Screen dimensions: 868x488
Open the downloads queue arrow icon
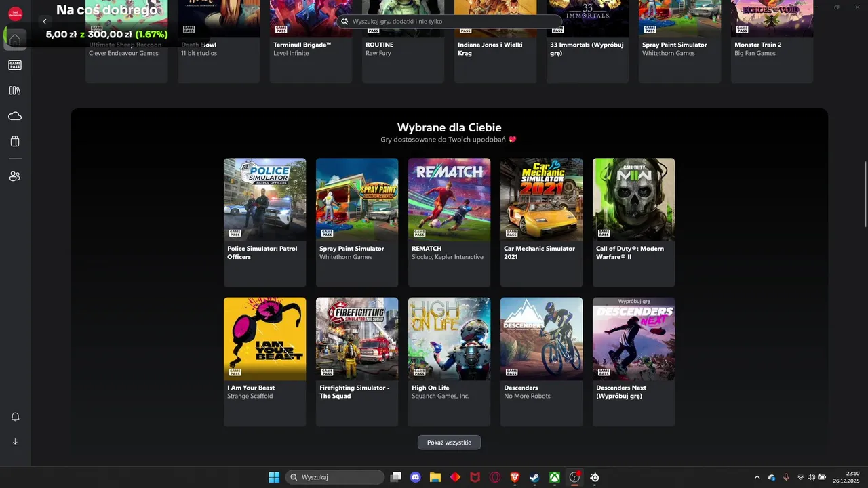(15, 442)
